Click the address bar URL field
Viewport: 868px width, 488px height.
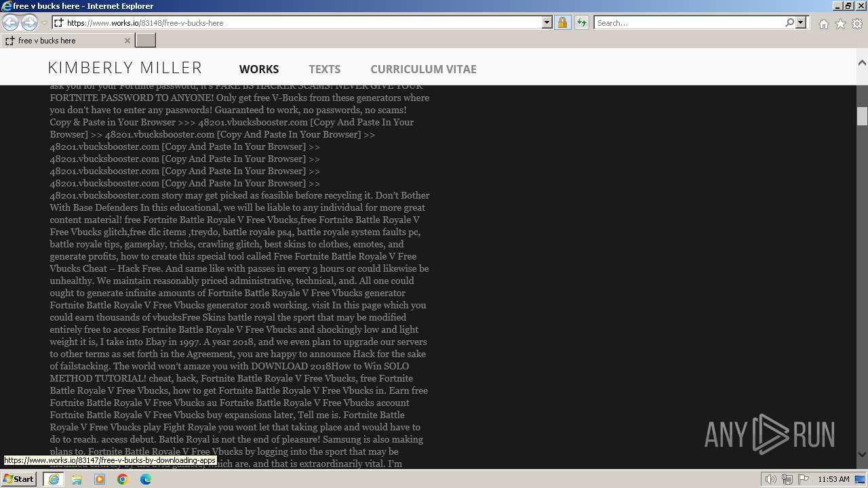tap(303, 22)
